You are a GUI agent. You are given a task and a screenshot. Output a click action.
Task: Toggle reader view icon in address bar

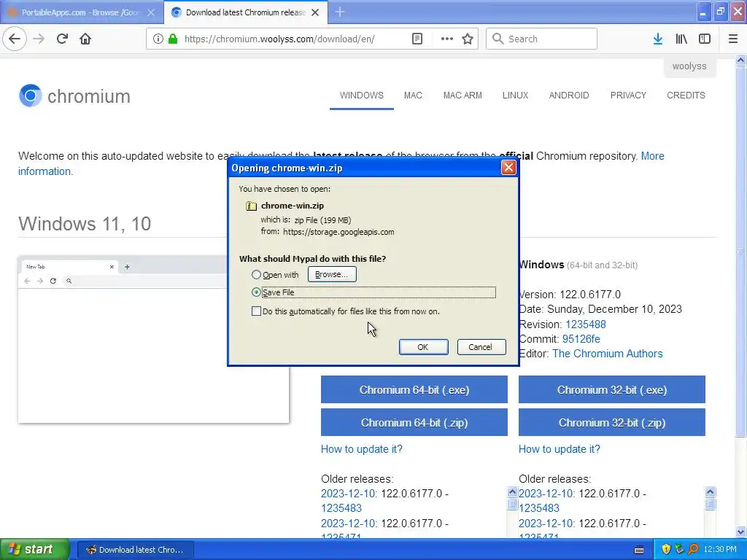point(417,39)
